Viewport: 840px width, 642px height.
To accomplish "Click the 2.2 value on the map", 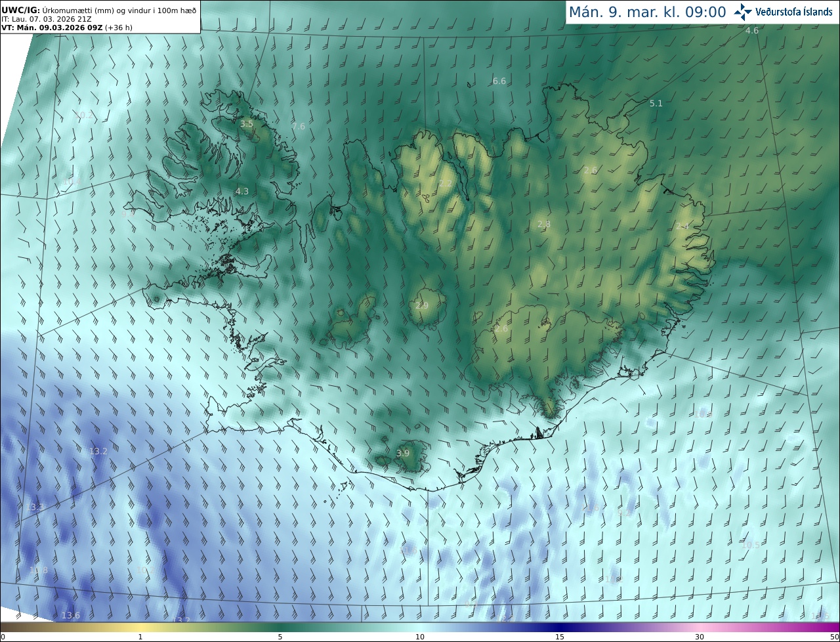I will click(445, 183).
